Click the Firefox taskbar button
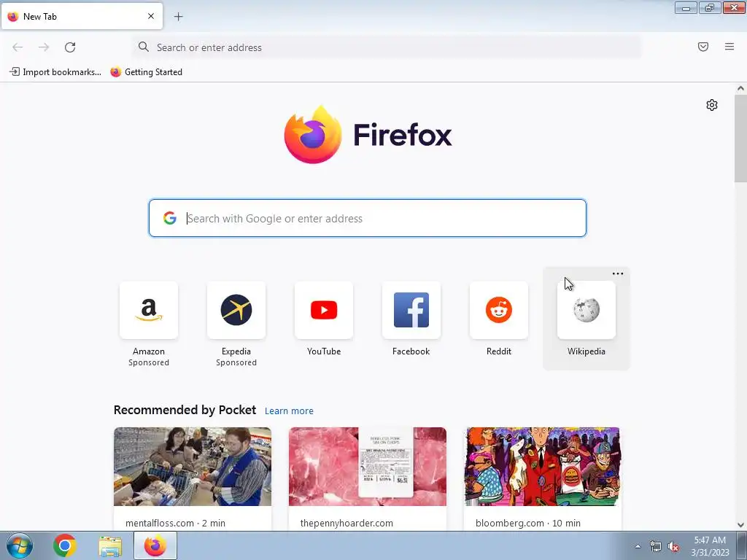Image resolution: width=747 pixels, height=560 pixels. pyautogui.click(x=155, y=545)
